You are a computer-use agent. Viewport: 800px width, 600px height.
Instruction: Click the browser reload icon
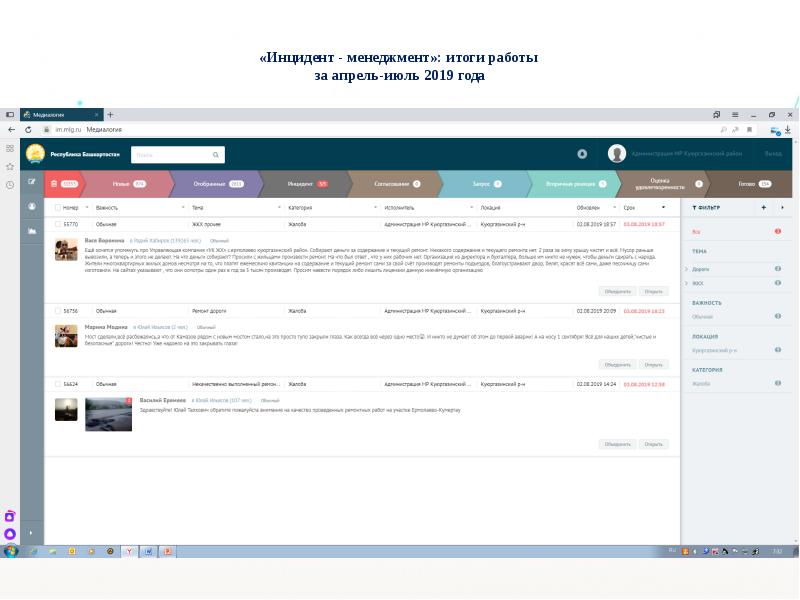(29, 129)
